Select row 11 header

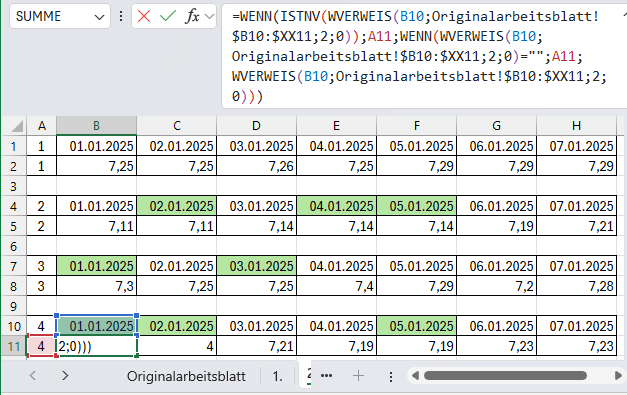pos(14,346)
